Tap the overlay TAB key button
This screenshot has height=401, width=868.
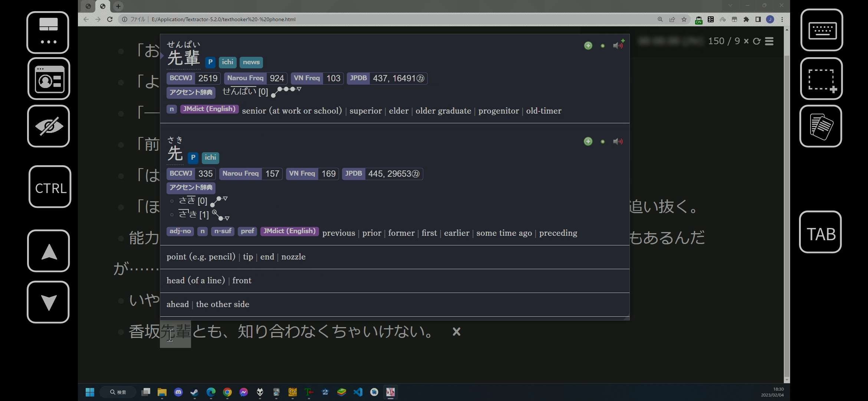pos(821,232)
